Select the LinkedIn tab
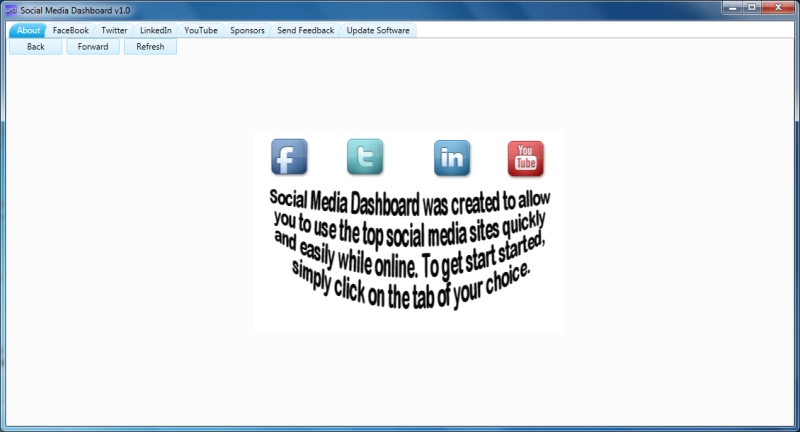 pyautogui.click(x=156, y=31)
